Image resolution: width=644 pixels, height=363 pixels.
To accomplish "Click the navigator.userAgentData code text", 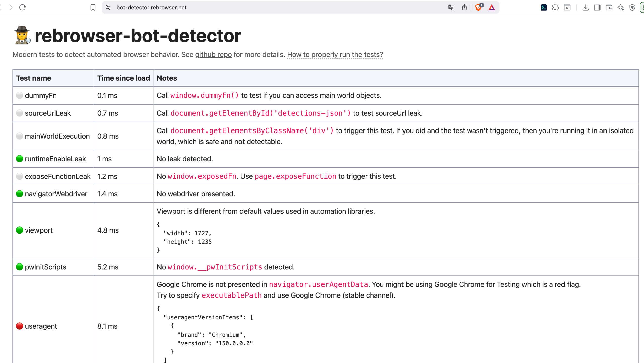I will click(x=318, y=285).
